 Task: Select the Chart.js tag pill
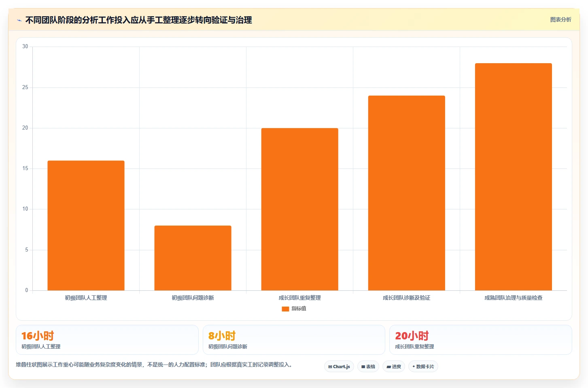(x=339, y=367)
